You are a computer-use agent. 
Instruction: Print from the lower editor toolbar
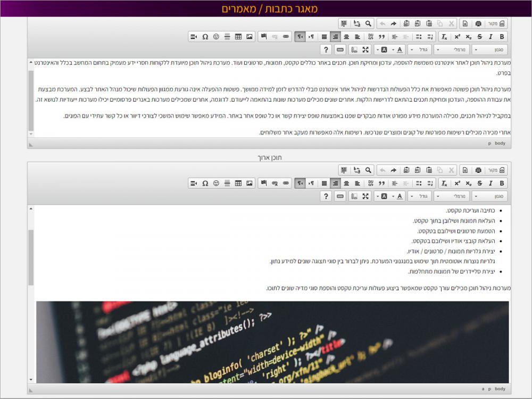click(x=478, y=170)
